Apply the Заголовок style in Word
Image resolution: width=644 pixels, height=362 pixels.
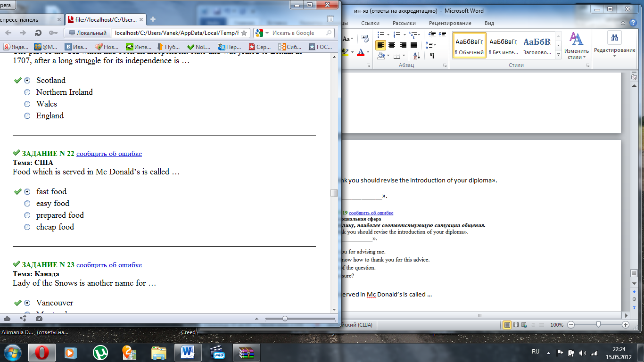pos(537,45)
